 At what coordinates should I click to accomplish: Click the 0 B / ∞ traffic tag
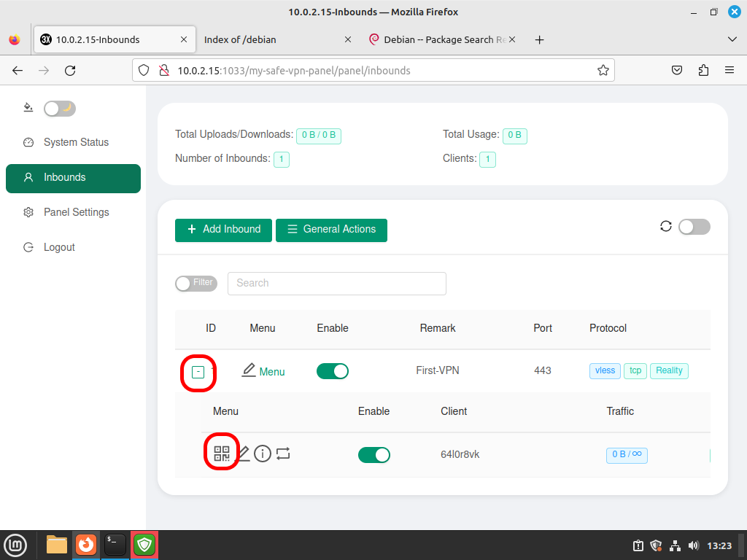(x=627, y=455)
